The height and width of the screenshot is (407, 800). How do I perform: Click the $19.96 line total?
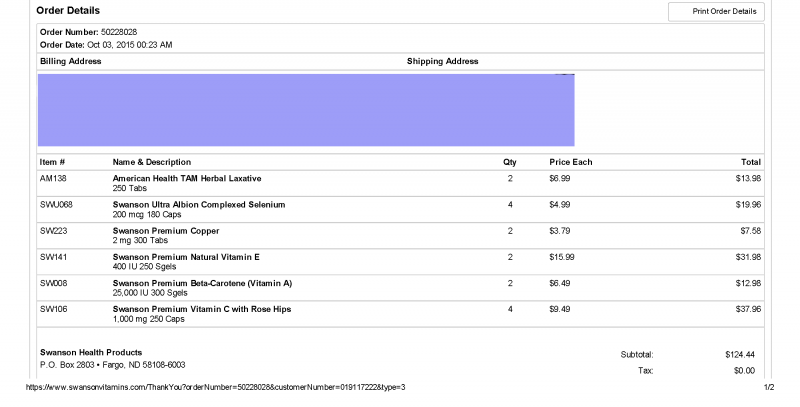coord(748,205)
